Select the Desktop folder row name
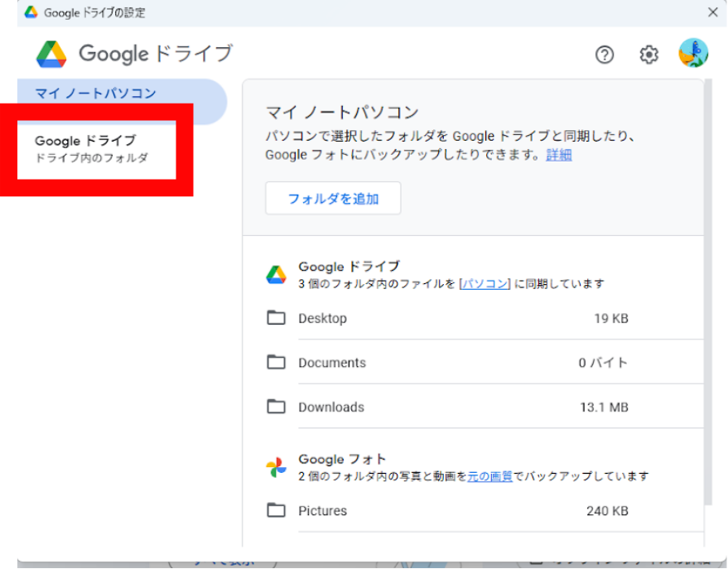The image size is (728, 569). 323,318
